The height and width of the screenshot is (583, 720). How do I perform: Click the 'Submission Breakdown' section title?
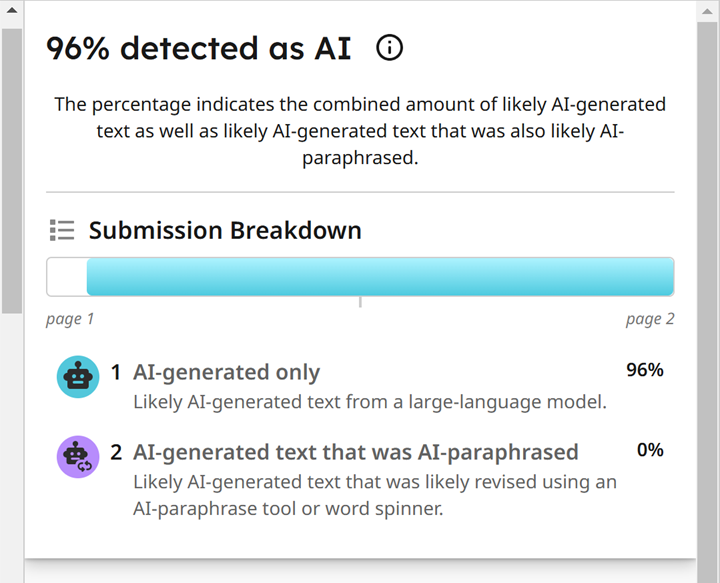pos(225,230)
